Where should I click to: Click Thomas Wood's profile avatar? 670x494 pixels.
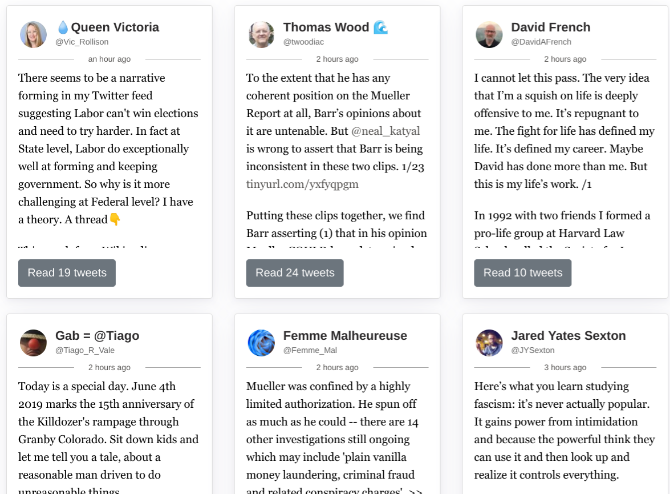[261, 35]
